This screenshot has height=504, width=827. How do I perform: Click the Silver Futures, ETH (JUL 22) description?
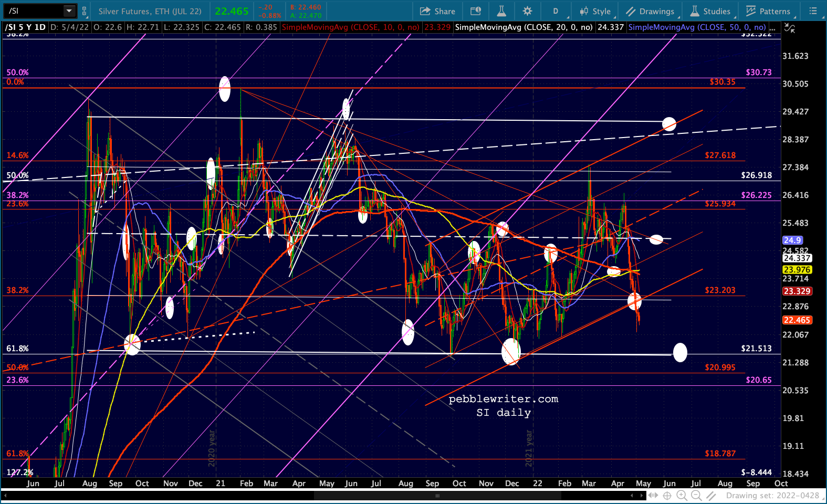coord(150,11)
